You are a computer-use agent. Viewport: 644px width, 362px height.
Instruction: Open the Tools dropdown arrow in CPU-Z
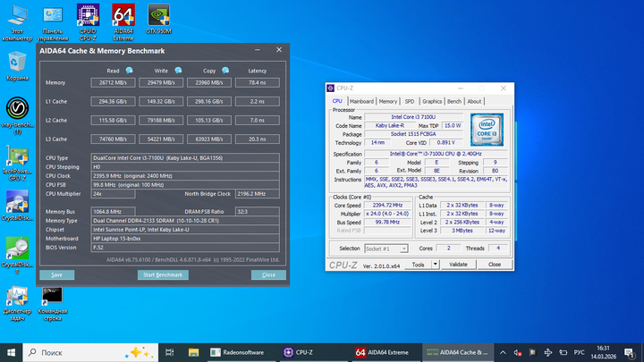pyautogui.click(x=436, y=265)
